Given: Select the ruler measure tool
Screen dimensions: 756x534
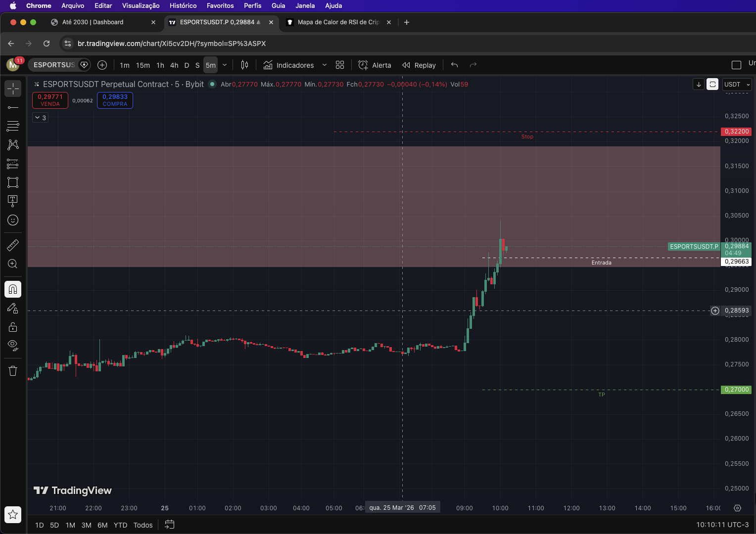Looking at the screenshot, I should pos(13,245).
